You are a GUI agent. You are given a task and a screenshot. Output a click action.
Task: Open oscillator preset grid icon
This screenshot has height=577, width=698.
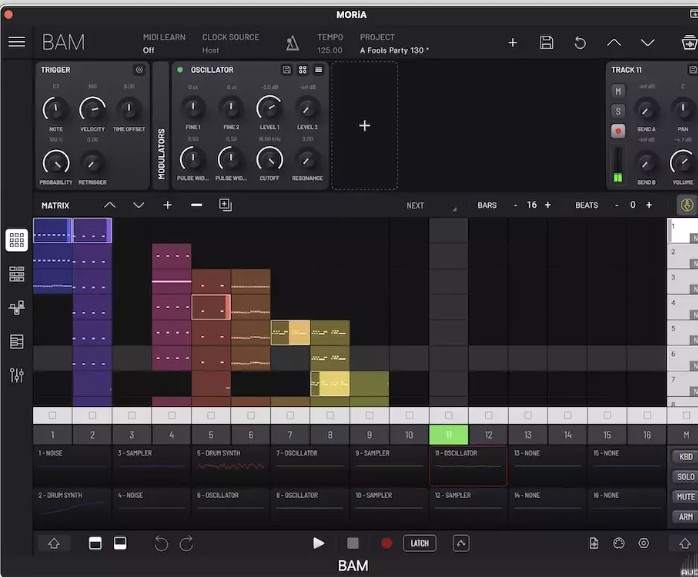tap(303, 70)
